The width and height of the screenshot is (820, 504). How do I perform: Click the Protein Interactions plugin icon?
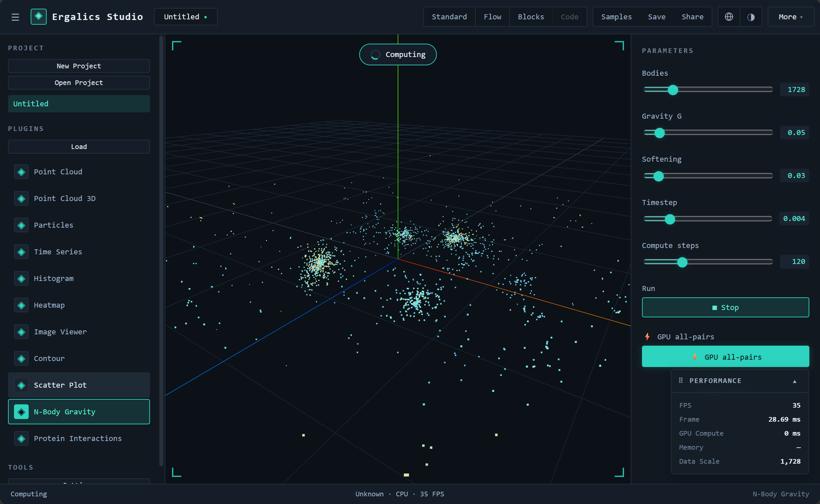tap(21, 438)
